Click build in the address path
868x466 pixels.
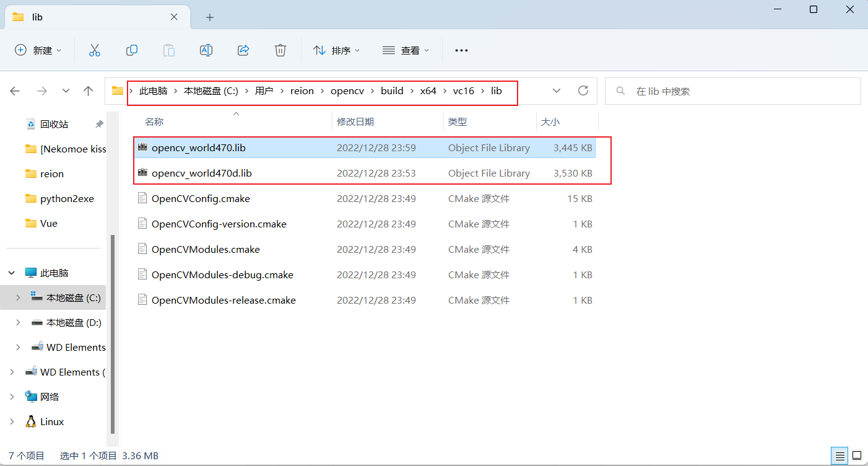392,91
